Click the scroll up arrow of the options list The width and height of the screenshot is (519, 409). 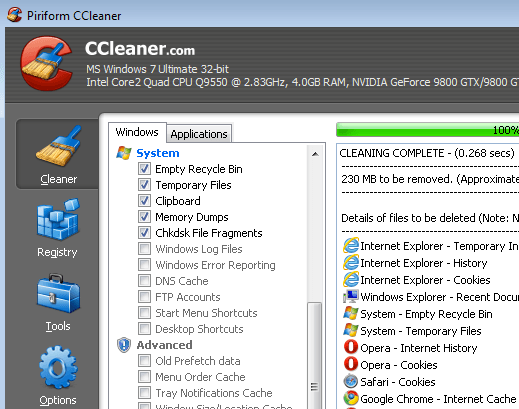pyautogui.click(x=315, y=154)
